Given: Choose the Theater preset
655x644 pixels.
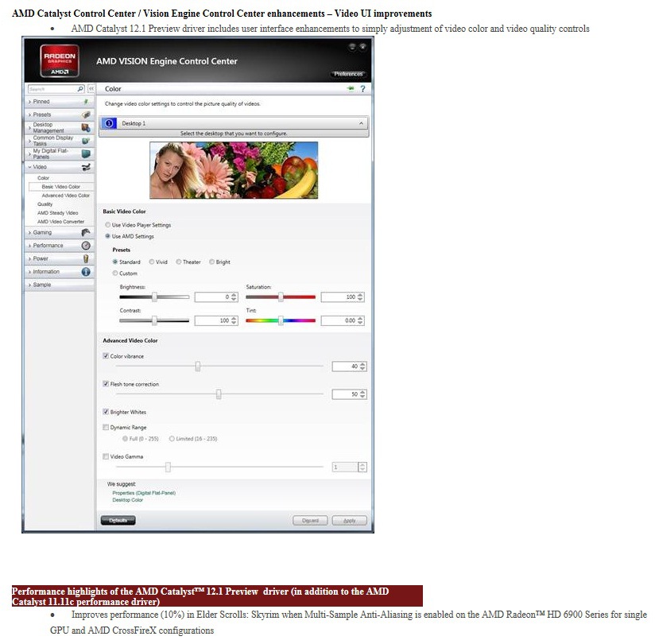Looking at the screenshot, I should [178, 262].
